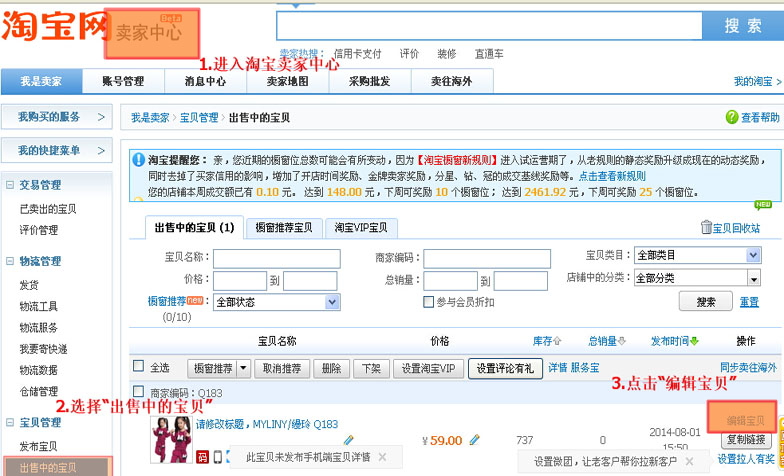Screen dimensions: 784x476
Task: Enable the 参与会员折扣 checkbox
Action: [428, 302]
